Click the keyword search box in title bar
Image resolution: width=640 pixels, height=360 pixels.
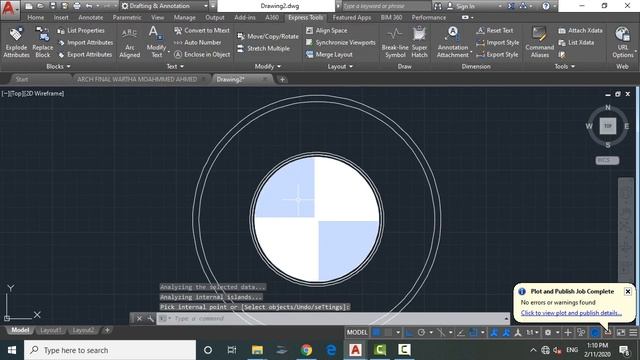pos(386,6)
